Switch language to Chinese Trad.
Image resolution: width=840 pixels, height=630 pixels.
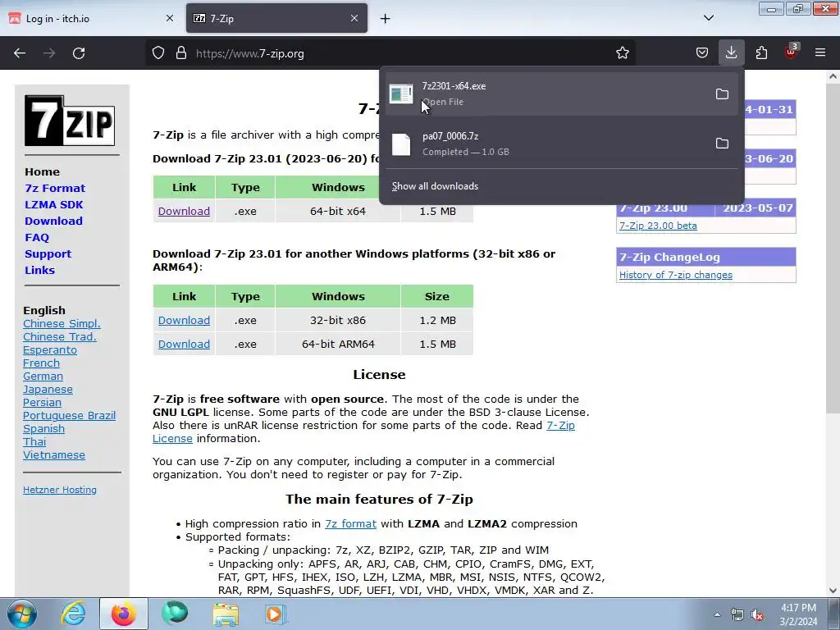click(59, 337)
